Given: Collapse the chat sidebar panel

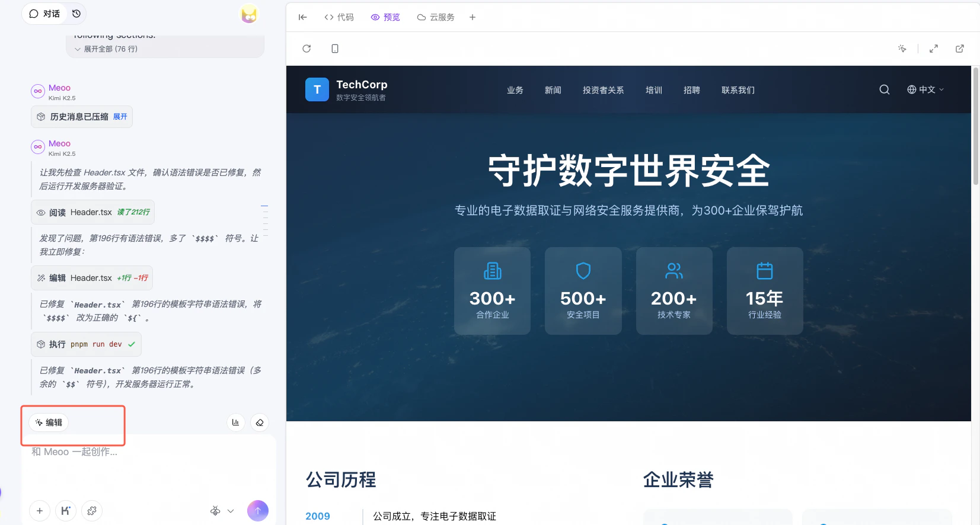Looking at the screenshot, I should (302, 17).
